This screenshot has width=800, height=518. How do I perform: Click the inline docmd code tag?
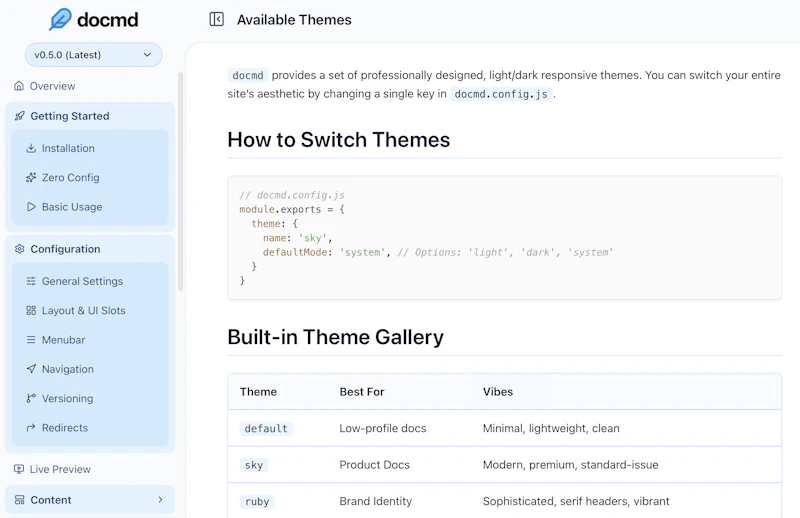click(247, 76)
